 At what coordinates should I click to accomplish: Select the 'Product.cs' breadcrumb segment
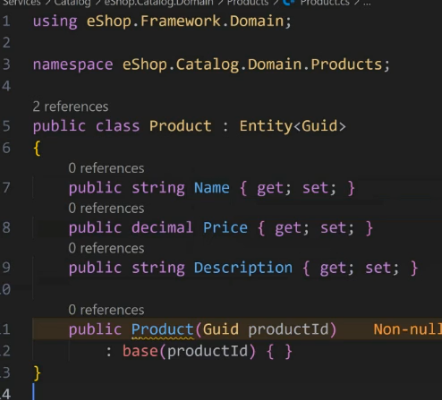325,3
